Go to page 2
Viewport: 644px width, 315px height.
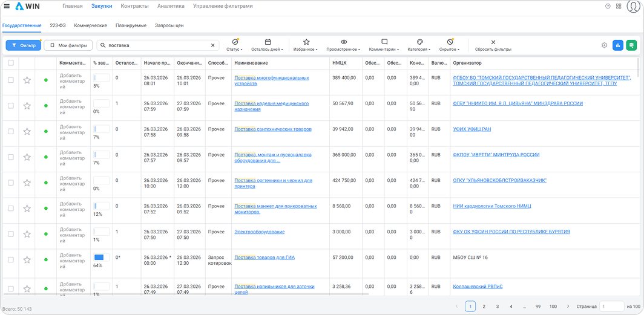click(x=484, y=306)
